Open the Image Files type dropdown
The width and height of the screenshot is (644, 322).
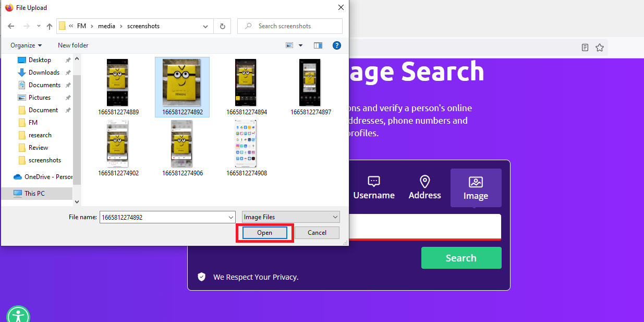291,217
